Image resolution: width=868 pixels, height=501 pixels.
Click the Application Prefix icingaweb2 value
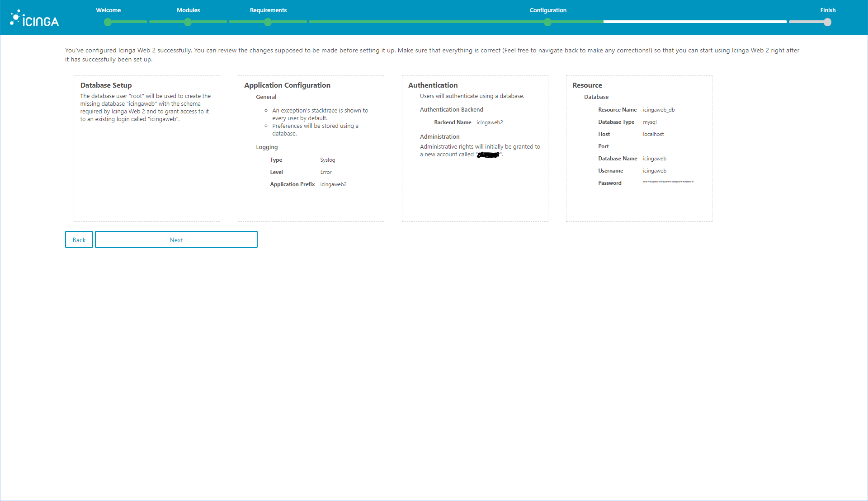[333, 184]
